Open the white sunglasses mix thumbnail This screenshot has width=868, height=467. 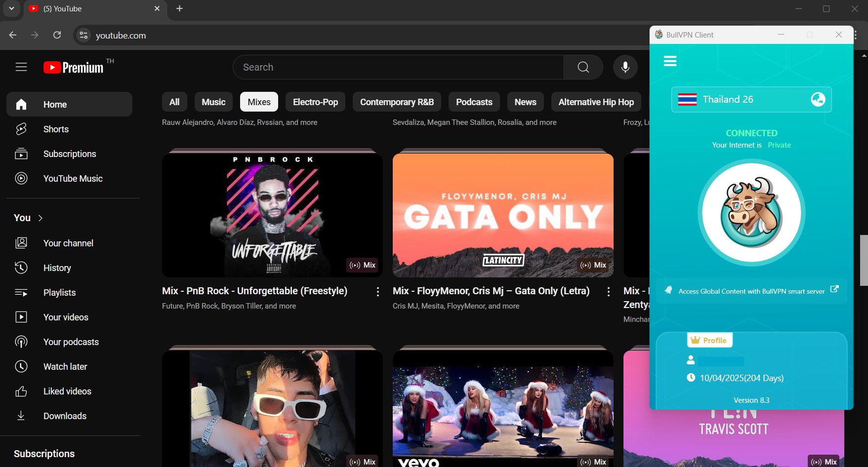point(272,409)
